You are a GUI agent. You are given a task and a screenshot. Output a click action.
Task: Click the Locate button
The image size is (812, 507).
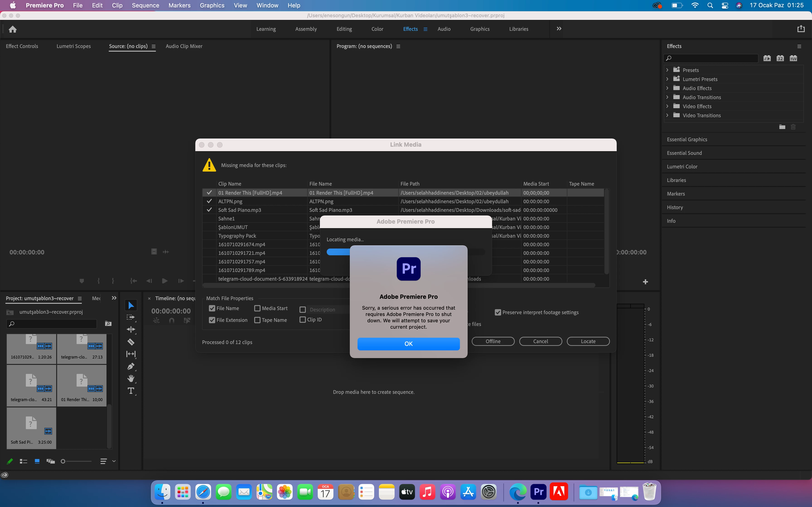[588, 341]
